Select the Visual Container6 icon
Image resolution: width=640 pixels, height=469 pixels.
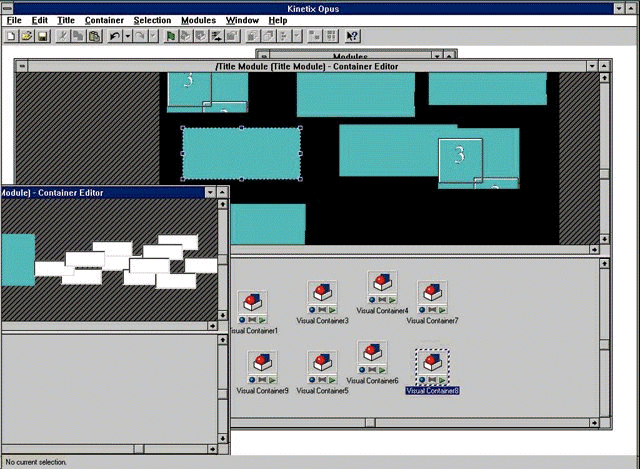[372, 353]
